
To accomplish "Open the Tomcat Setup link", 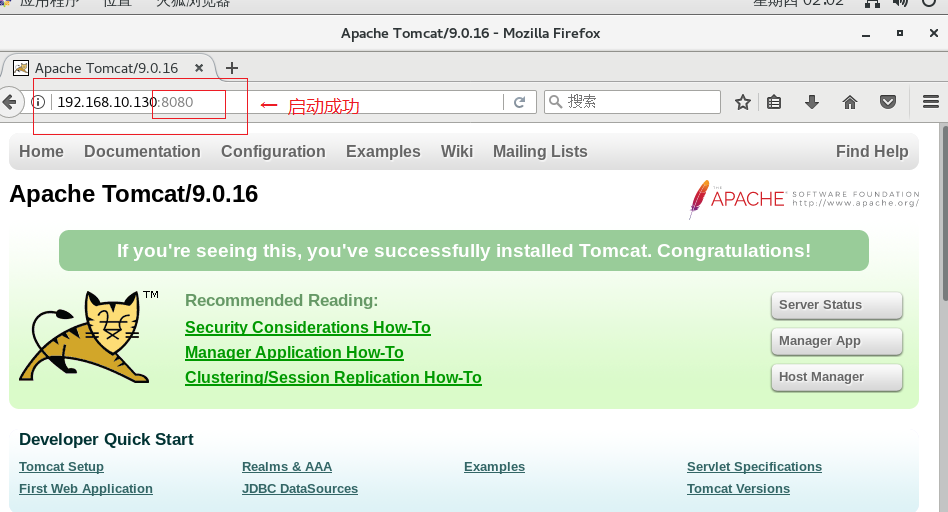I will point(61,467).
